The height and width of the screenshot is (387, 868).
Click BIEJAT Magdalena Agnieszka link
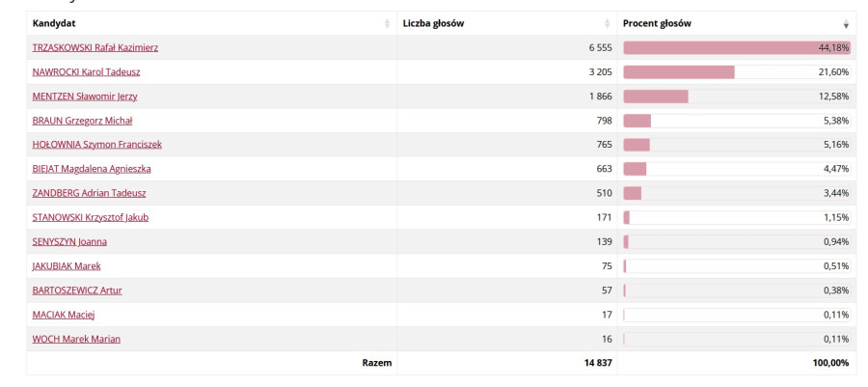click(x=92, y=169)
